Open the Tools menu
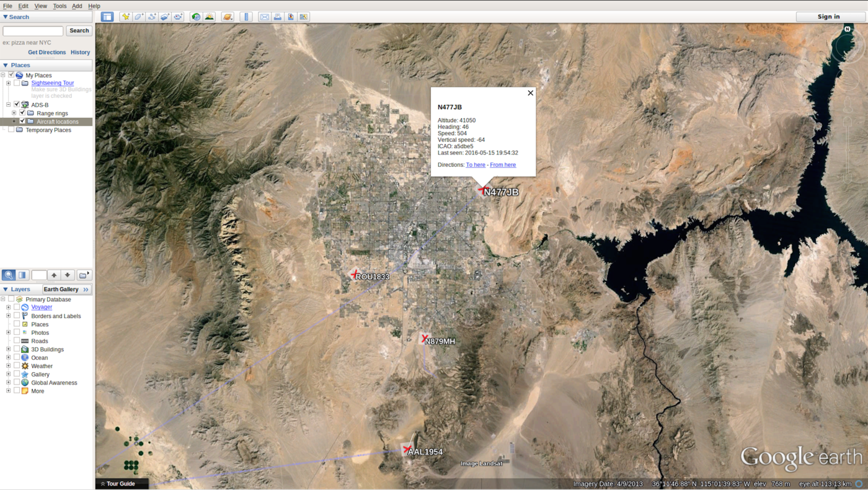 [x=59, y=6]
